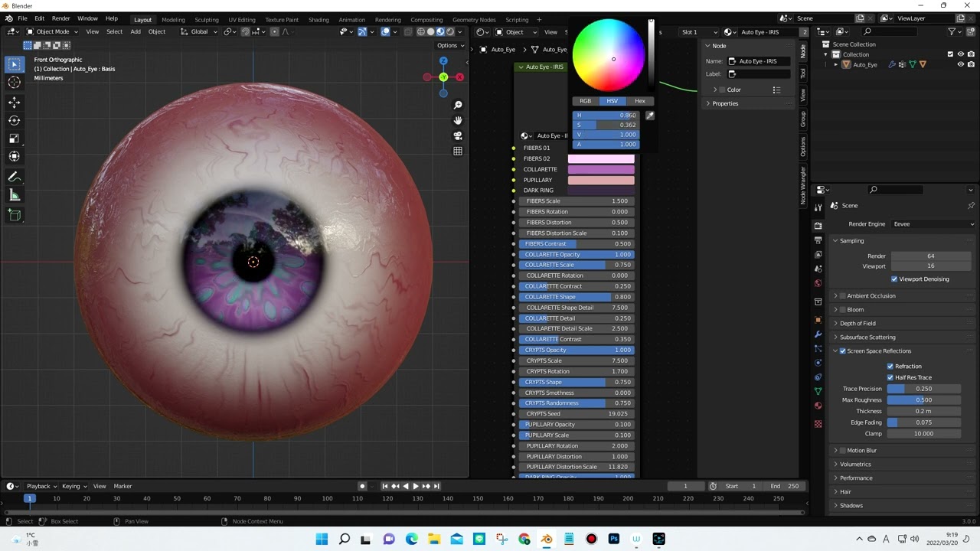Open the Texture properties checker tab
Screen dimensions: 980x551
pyautogui.click(x=818, y=423)
